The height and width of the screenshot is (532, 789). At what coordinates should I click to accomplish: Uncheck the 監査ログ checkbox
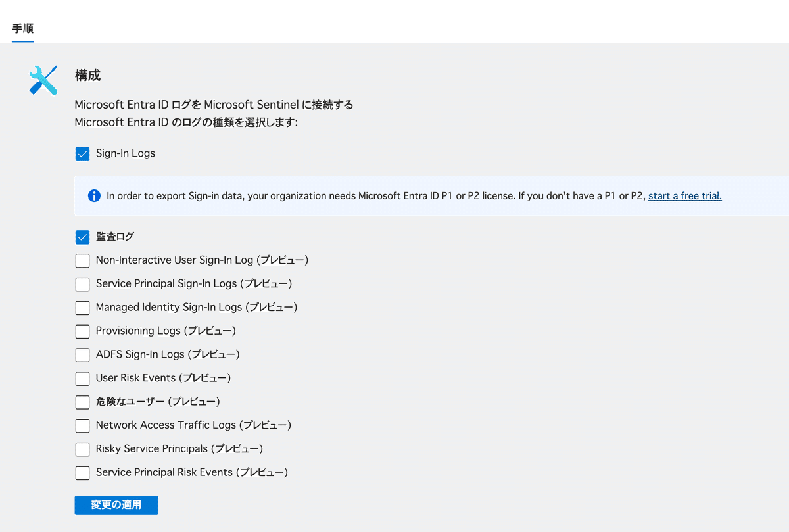point(82,237)
